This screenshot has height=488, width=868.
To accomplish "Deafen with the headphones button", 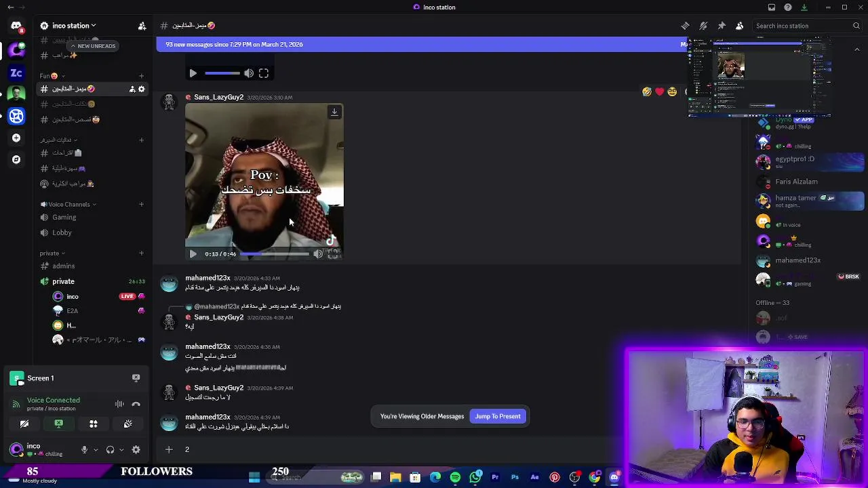I will (x=111, y=449).
